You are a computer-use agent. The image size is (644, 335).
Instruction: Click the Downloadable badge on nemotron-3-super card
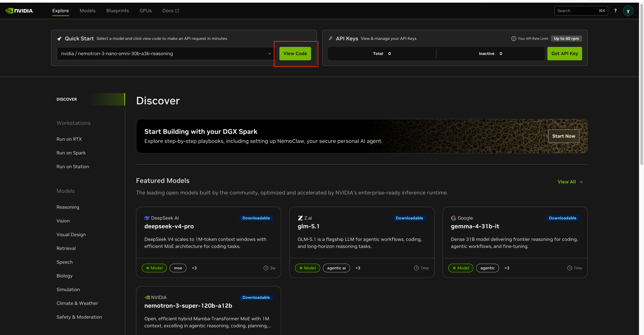click(x=256, y=297)
